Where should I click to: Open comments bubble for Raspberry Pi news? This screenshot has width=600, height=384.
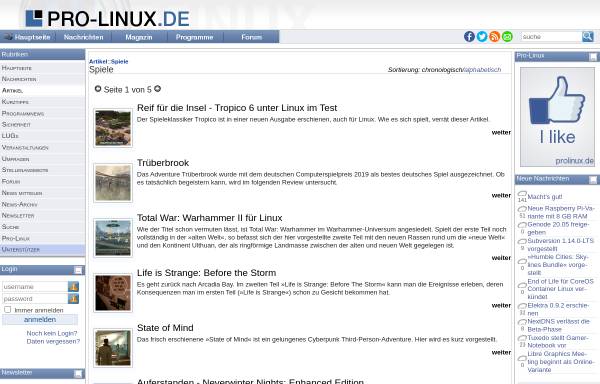point(522,209)
